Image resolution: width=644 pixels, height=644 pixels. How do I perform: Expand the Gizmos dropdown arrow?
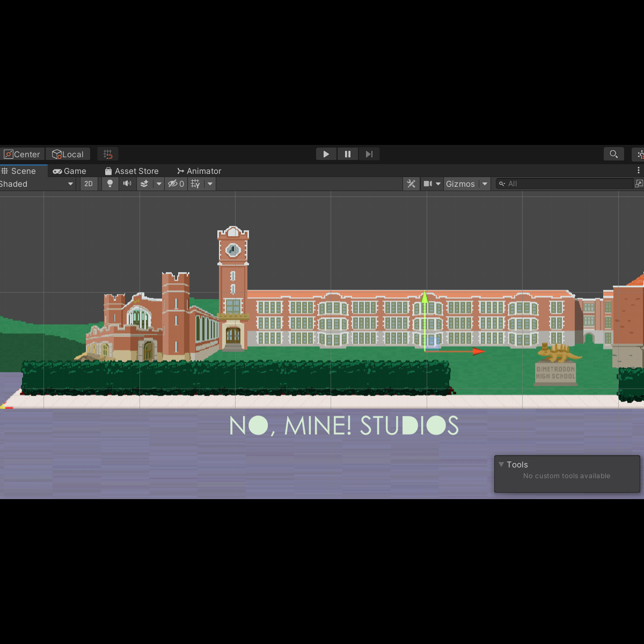(485, 184)
